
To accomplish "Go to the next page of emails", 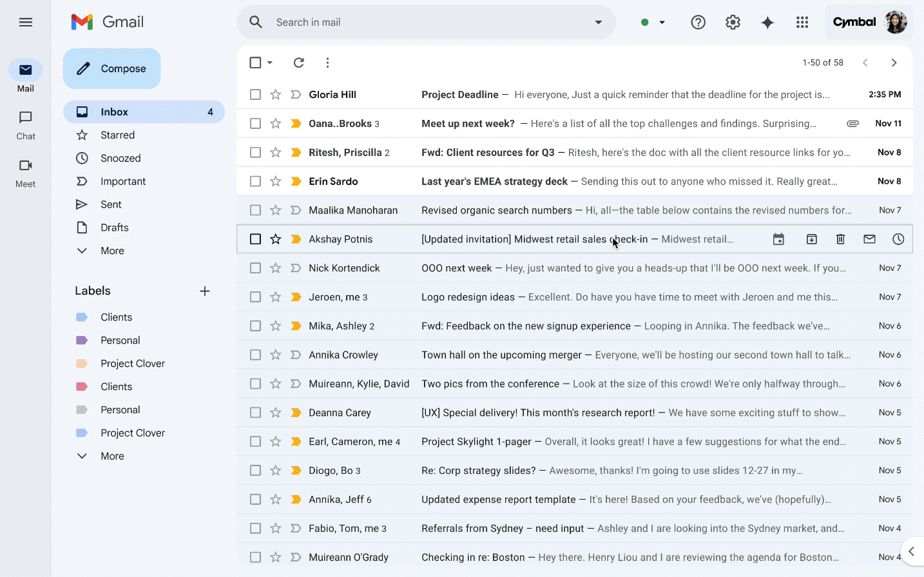I will (894, 63).
